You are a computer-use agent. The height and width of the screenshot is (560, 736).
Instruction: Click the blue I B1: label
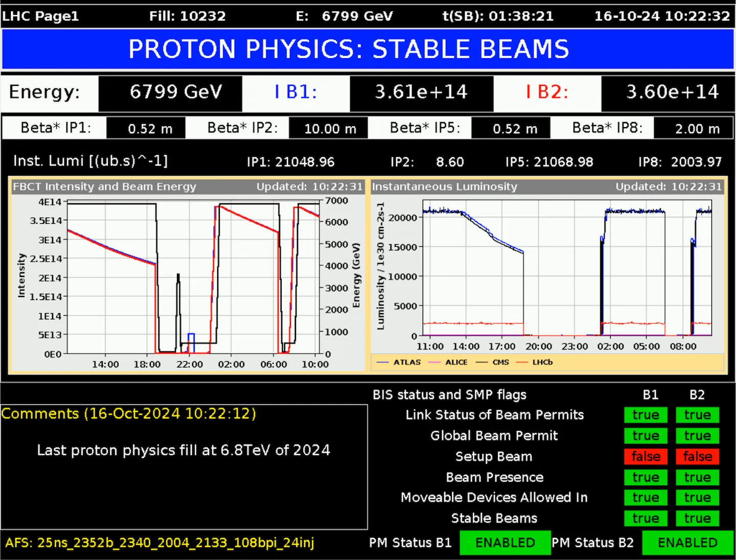[x=295, y=92]
